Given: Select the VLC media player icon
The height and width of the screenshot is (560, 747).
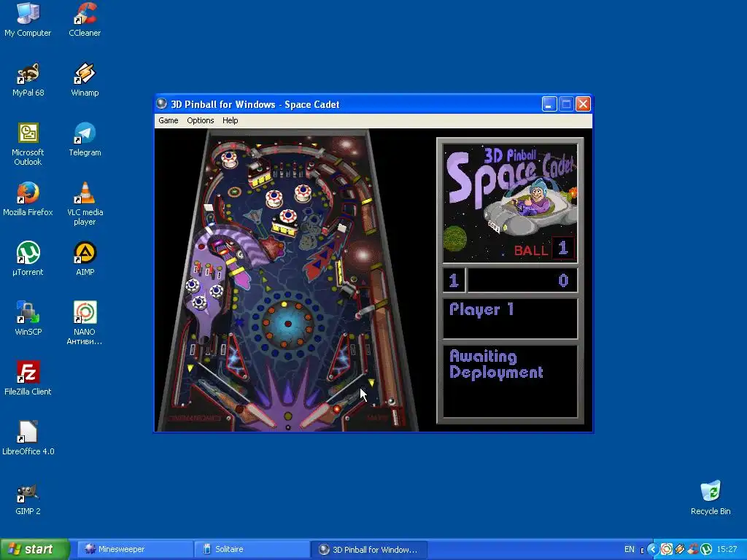Looking at the screenshot, I should click(x=85, y=204).
